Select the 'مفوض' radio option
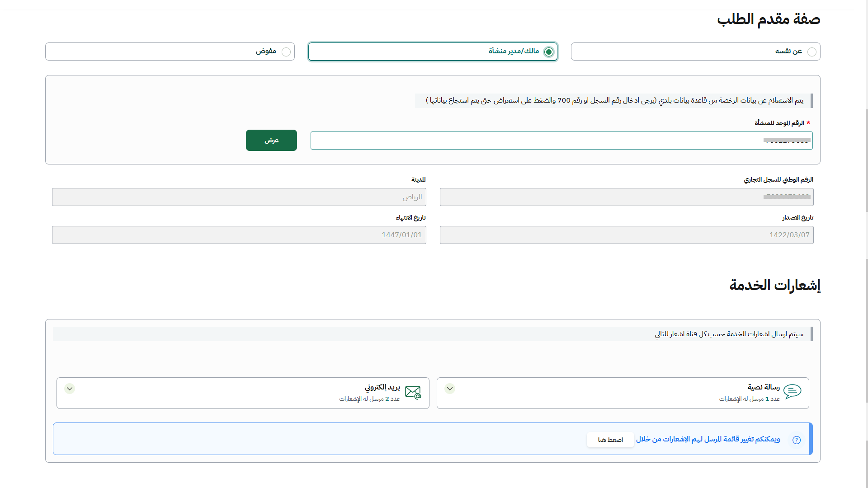This screenshot has width=868, height=488. point(286,52)
